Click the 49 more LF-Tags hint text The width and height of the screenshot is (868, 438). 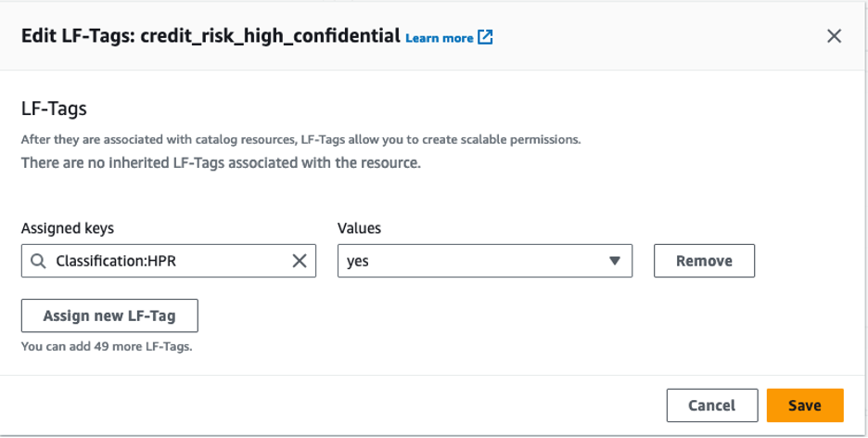pos(112,346)
